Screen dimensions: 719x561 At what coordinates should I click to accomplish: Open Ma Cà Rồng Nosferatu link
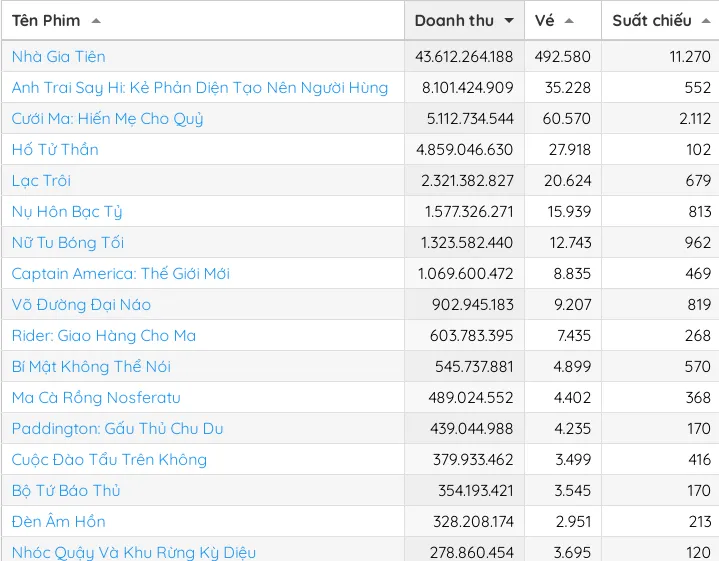coord(96,398)
